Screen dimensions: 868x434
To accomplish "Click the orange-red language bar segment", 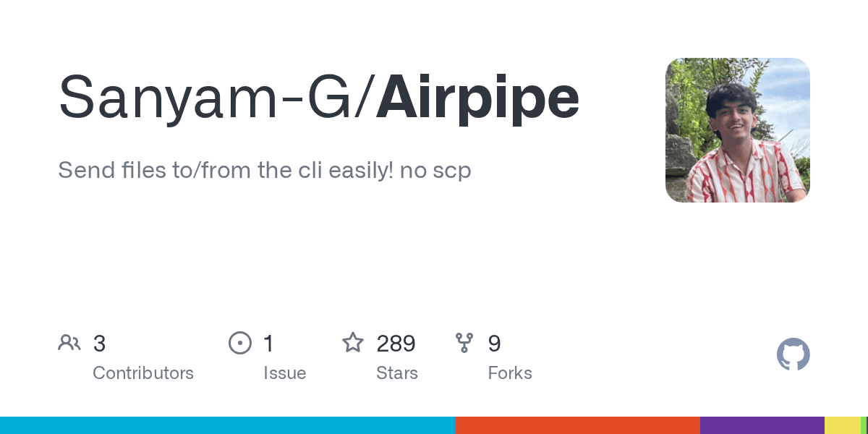I will pos(578,425).
